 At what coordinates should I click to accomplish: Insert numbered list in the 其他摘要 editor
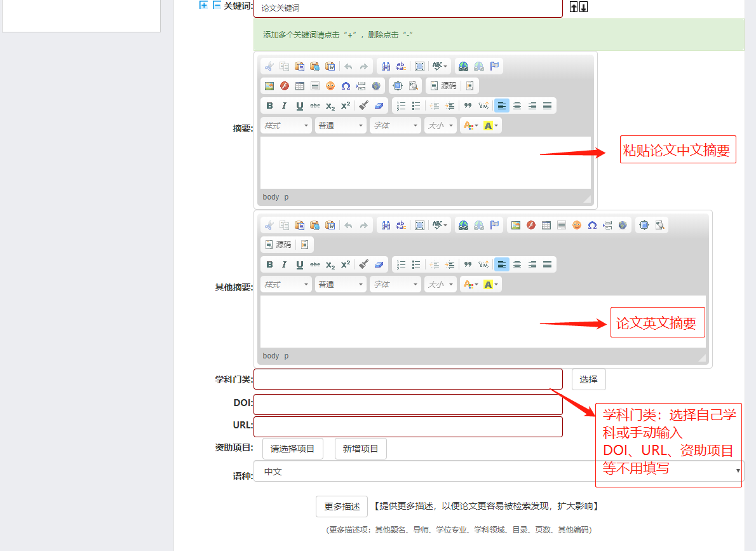pyautogui.click(x=401, y=265)
